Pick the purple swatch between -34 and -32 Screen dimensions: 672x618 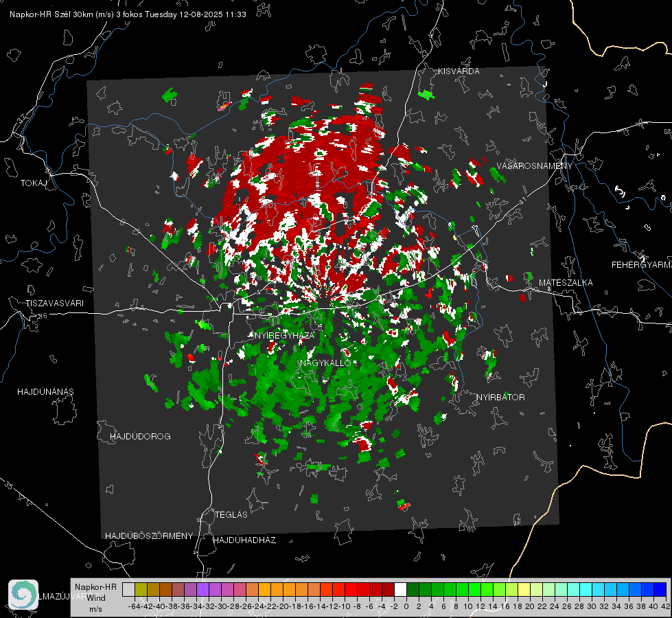pyautogui.click(x=202, y=590)
